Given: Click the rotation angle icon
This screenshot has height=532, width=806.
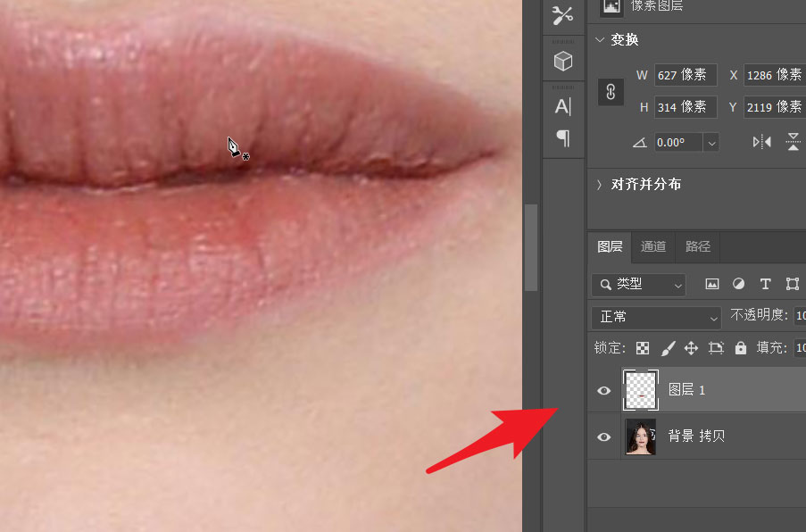Looking at the screenshot, I should pos(639,143).
